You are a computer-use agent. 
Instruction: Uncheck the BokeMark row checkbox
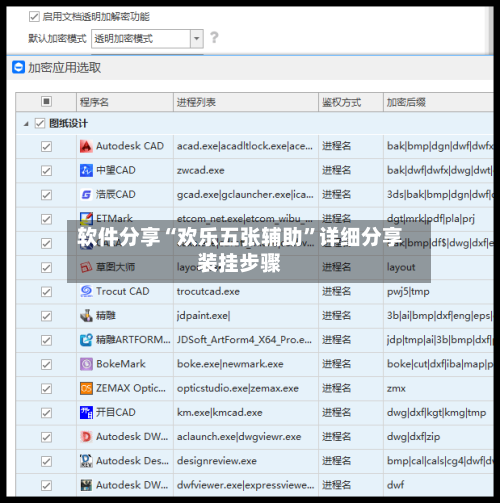46,364
